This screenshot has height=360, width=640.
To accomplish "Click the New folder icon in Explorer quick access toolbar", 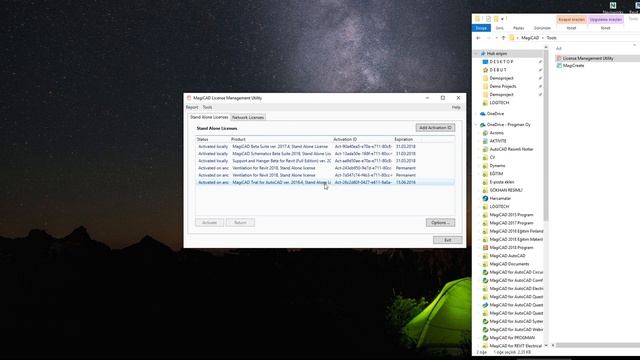I will 496,19.
